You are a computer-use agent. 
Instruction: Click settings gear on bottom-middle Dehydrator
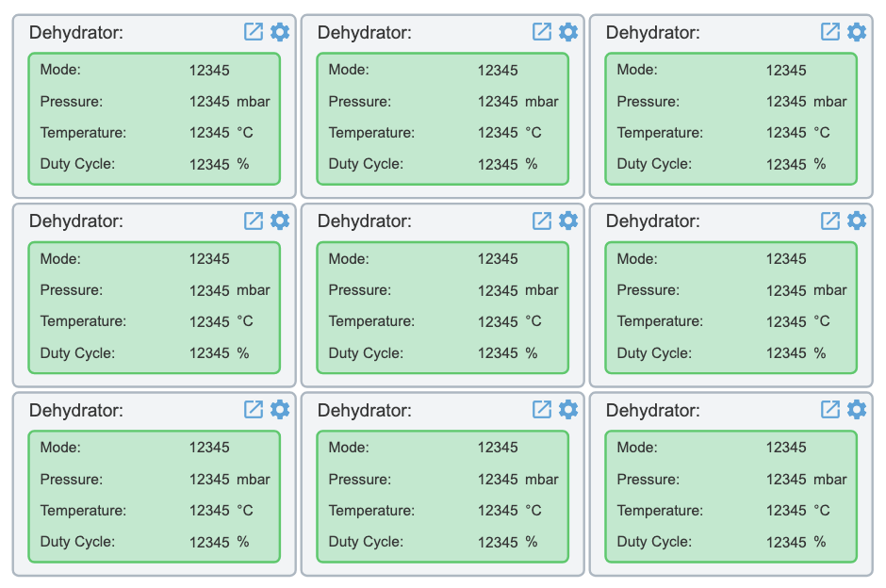pyautogui.click(x=568, y=410)
